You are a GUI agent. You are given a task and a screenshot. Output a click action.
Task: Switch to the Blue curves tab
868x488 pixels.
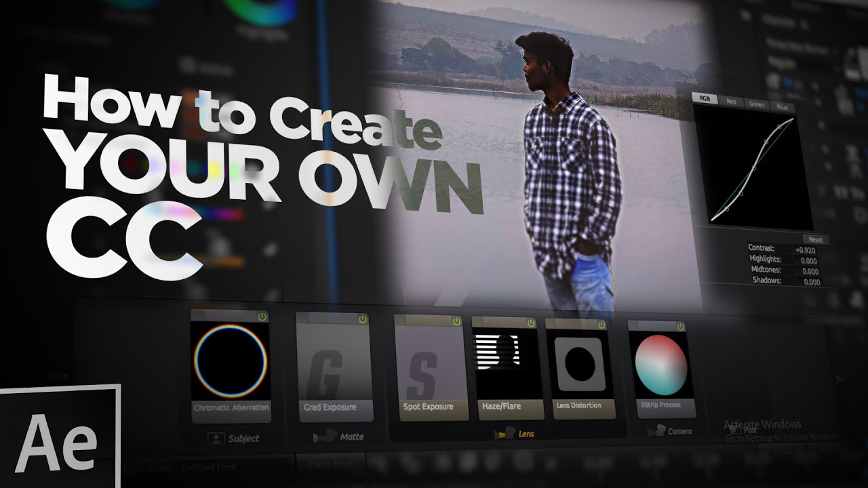coord(781,106)
